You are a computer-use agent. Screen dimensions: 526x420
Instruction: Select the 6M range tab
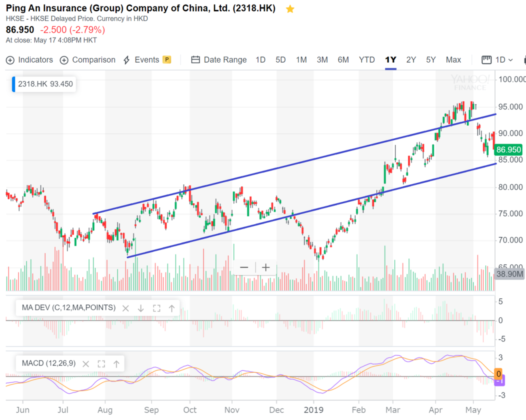(x=343, y=60)
